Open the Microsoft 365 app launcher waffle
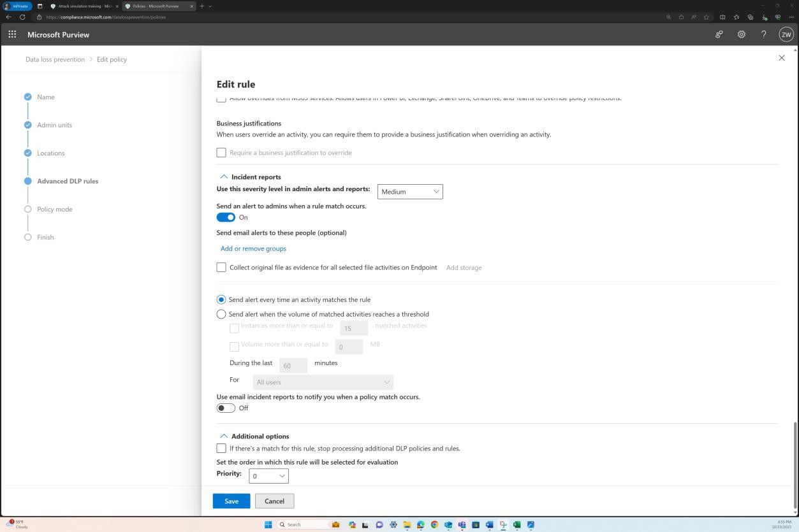Image resolution: width=799 pixels, height=532 pixels. point(11,34)
